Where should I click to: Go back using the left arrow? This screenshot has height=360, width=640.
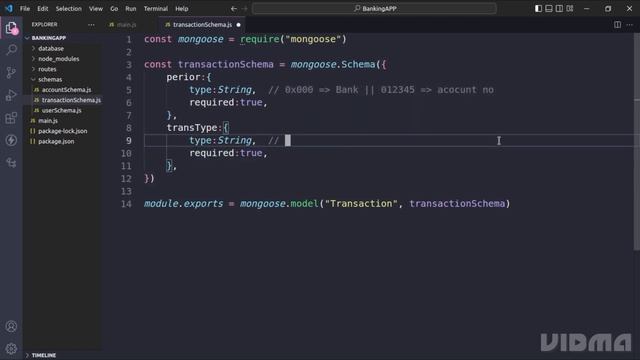click(x=233, y=9)
